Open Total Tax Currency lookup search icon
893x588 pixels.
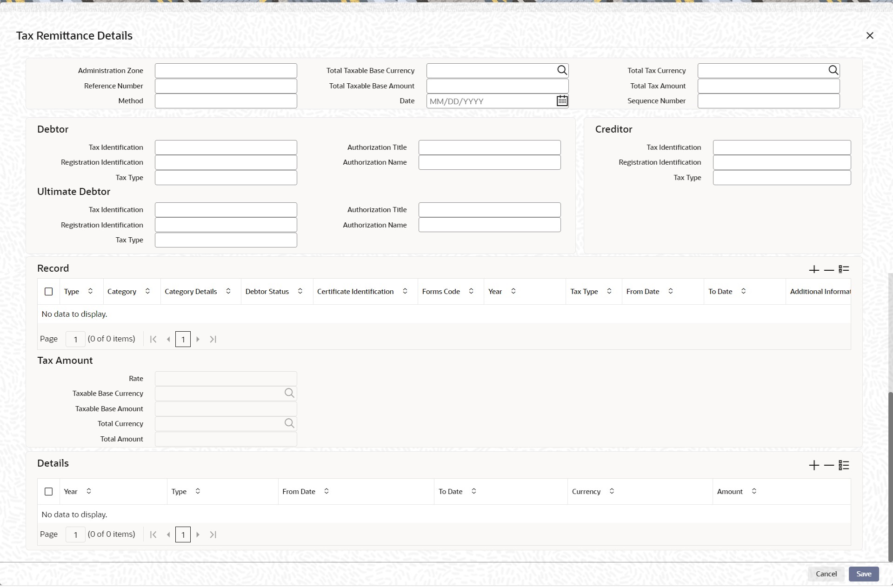pos(833,70)
